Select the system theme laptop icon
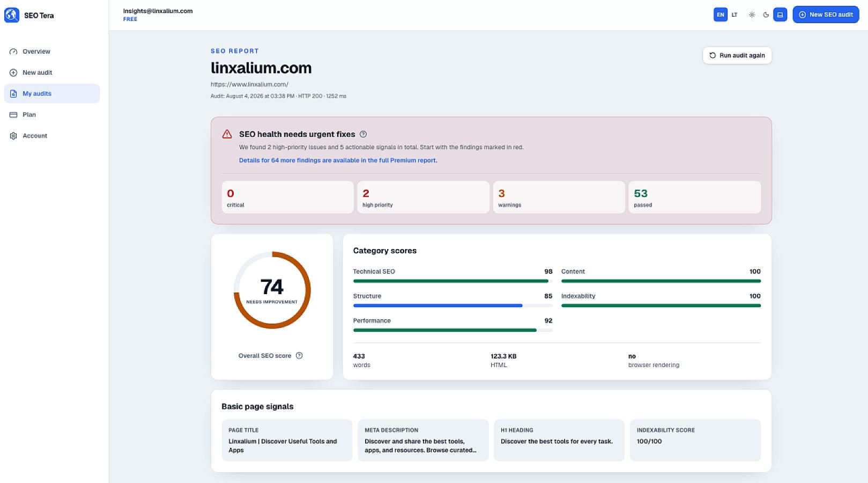868x483 pixels. click(x=781, y=15)
